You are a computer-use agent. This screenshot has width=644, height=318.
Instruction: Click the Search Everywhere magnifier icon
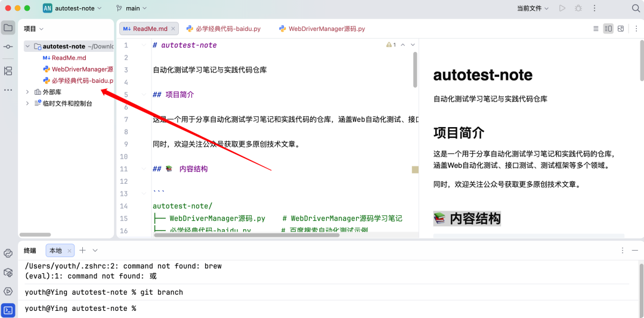click(x=635, y=8)
